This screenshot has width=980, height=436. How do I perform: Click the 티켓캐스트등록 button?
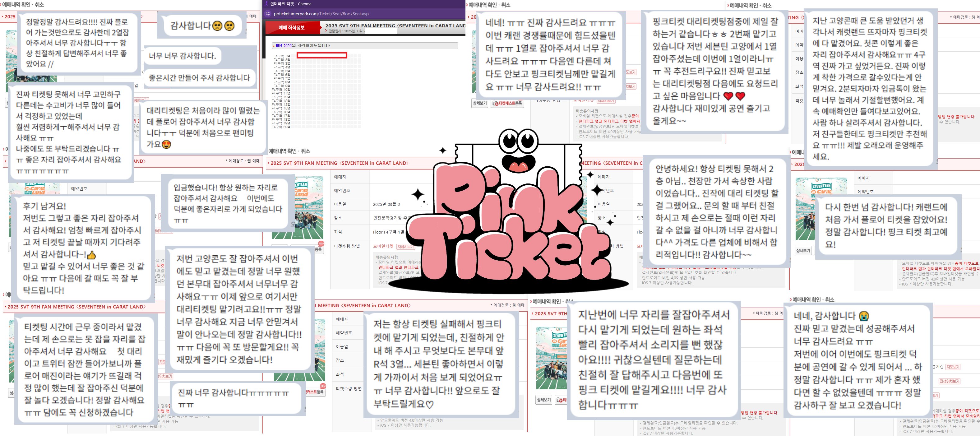pos(507,104)
